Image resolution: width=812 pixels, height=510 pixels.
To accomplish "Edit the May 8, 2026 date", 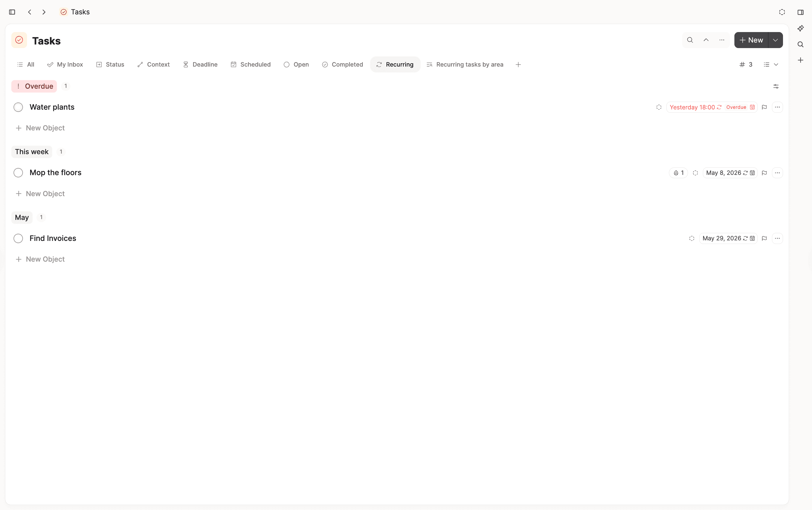I will point(730,173).
